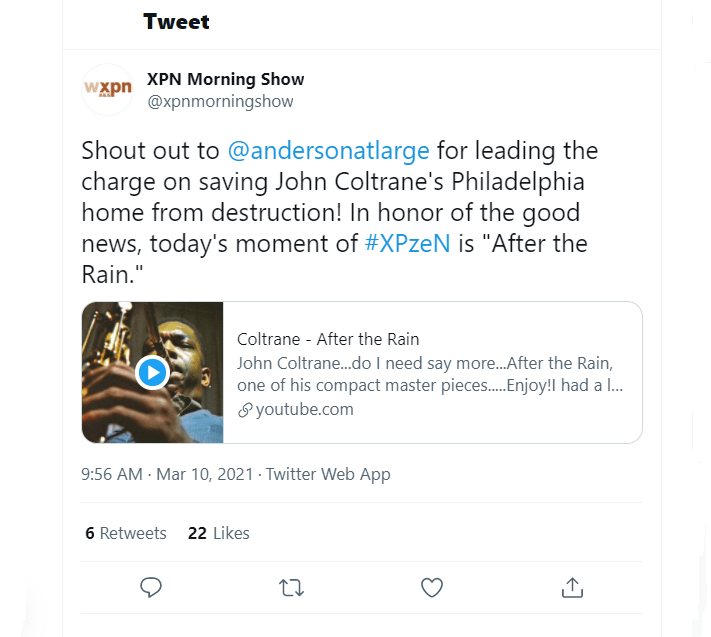Open the WXPN profile avatar
This screenshot has width=711, height=637.
(106, 89)
